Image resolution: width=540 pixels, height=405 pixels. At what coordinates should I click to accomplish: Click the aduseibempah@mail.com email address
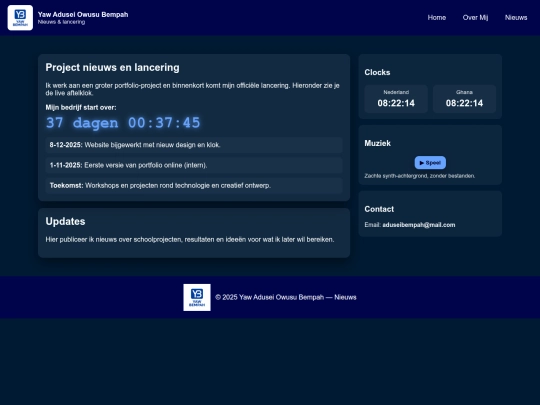click(419, 225)
